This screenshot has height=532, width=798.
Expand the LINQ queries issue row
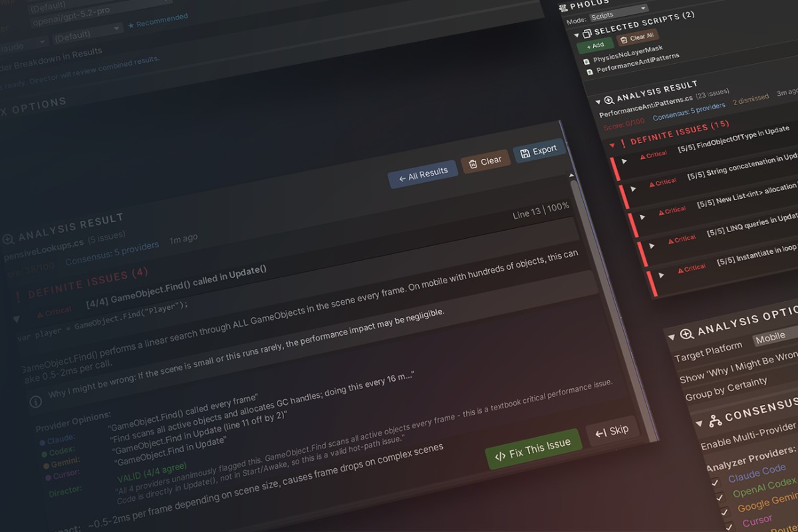[650, 245]
